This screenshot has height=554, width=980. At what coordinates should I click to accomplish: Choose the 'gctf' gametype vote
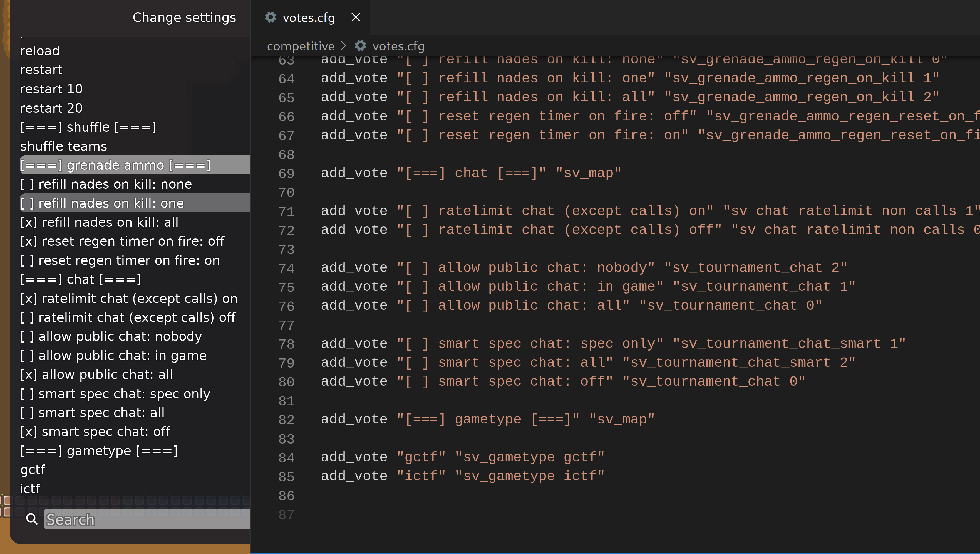(32, 470)
